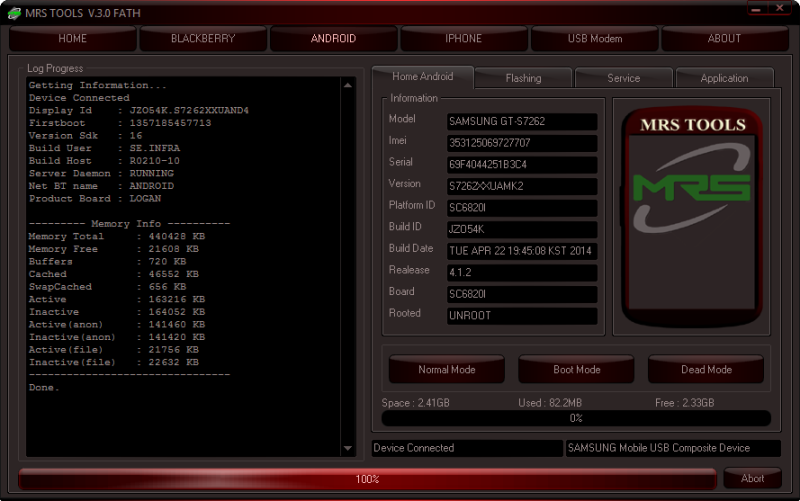Screen dimensions: 800x501
Task: Open the Service tab
Action: 623,78
